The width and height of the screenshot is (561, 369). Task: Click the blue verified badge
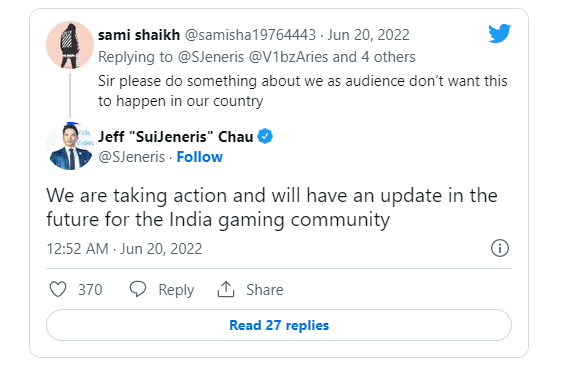click(265, 136)
